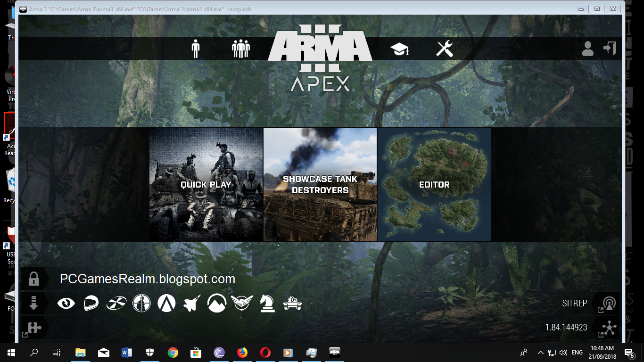Open Google Chrome from taskbar
Screen dimensions: 644x362
[173, 352]
